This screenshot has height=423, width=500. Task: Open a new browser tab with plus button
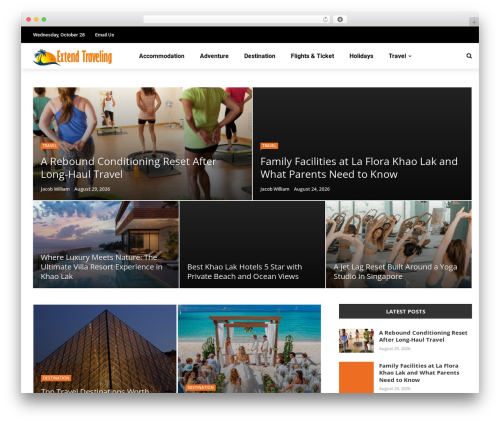click(474, 22)
